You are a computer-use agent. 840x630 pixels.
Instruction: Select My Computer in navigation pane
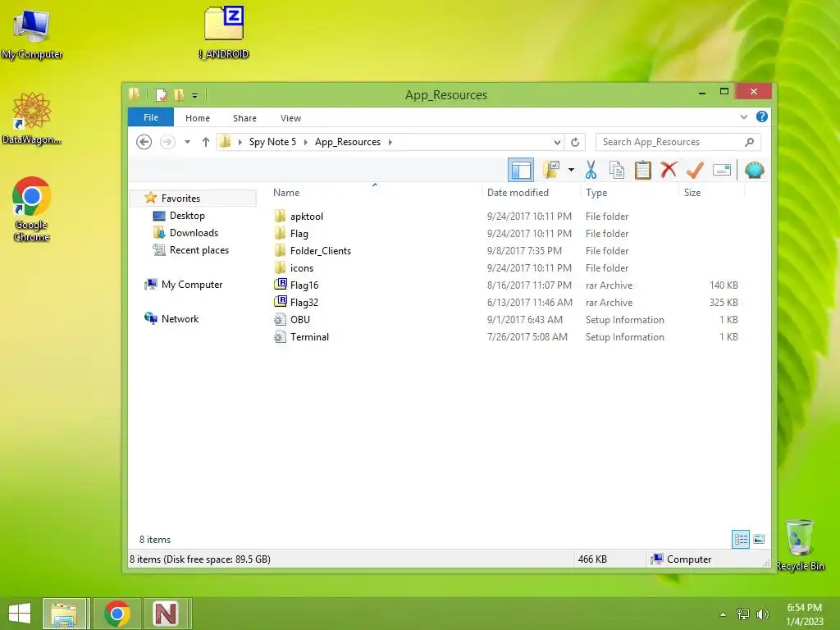[x=192, y=285]
